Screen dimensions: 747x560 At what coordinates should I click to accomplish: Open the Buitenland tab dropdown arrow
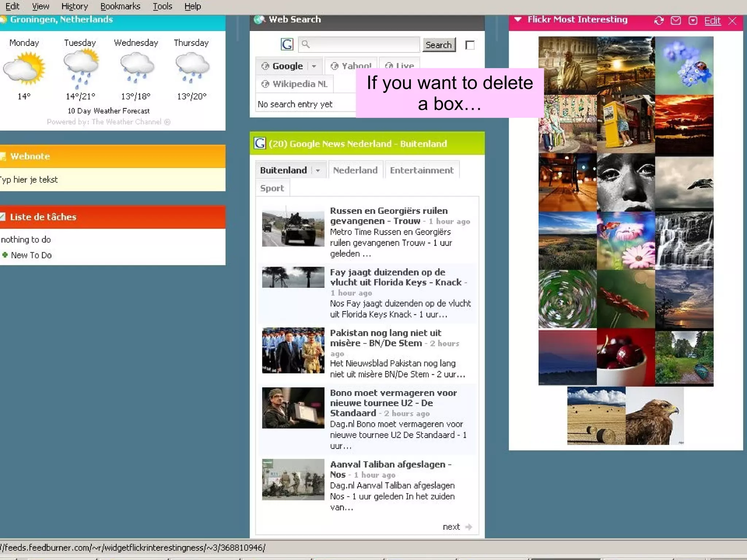pos(318,171)
